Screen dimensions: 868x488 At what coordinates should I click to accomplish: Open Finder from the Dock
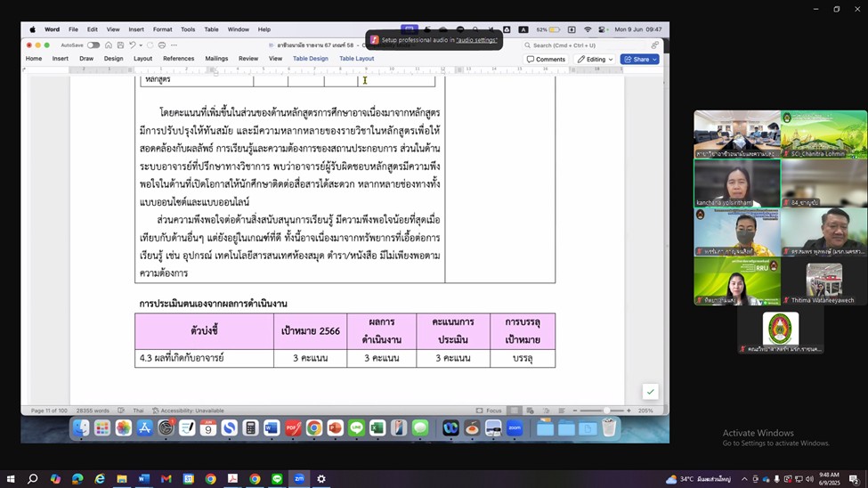[81, 428]
